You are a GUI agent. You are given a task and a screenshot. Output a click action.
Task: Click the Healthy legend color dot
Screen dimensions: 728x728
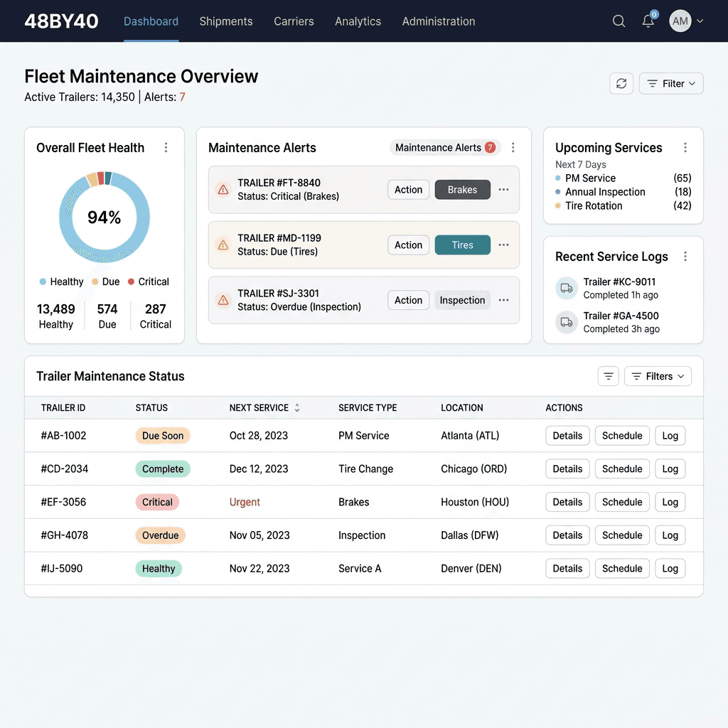pyautogui.click(x=43, y=282)
